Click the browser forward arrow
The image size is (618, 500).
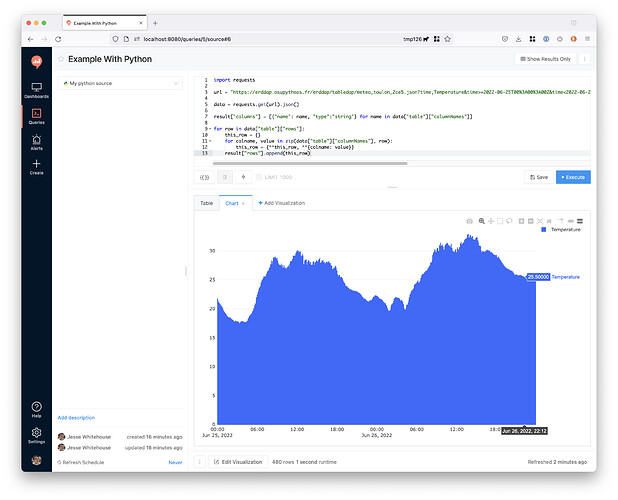click(44, 39)
